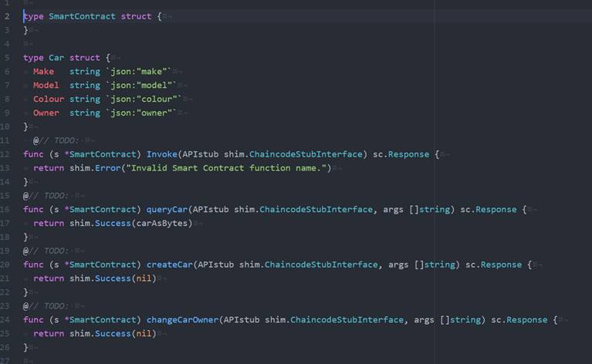The width and height of the screenshot is (592, 364).
Task: Click line number 2 in the gutter
Action: [7, 16]
